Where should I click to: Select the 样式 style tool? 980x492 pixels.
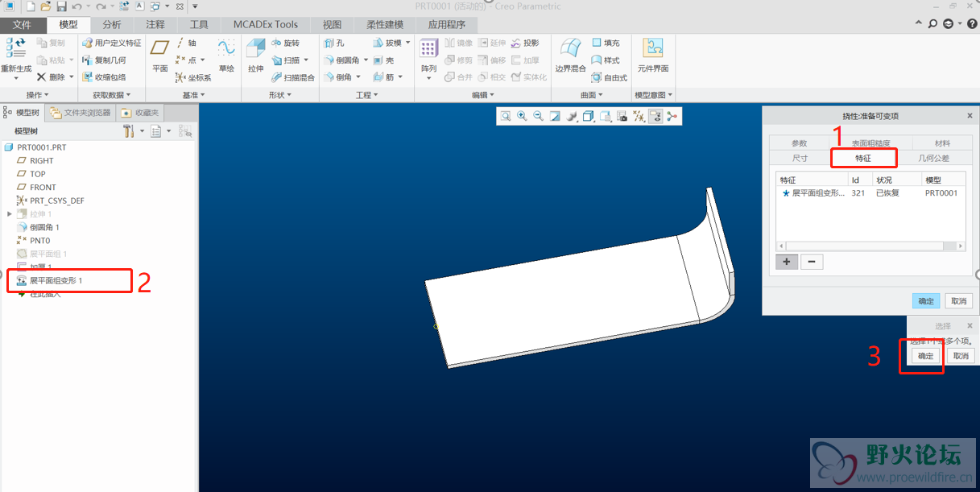pos(606,60)
